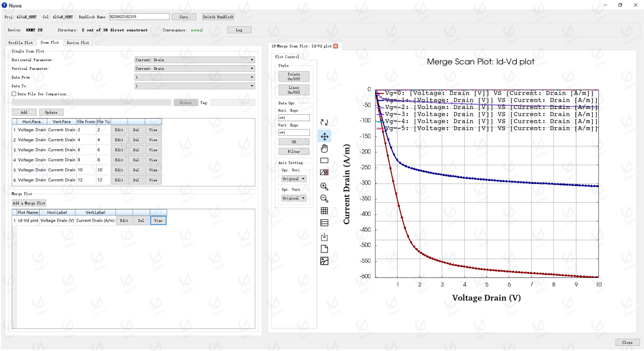Click the blank page icon
This screenshot has width=644, height=351.
pos(324,249)
